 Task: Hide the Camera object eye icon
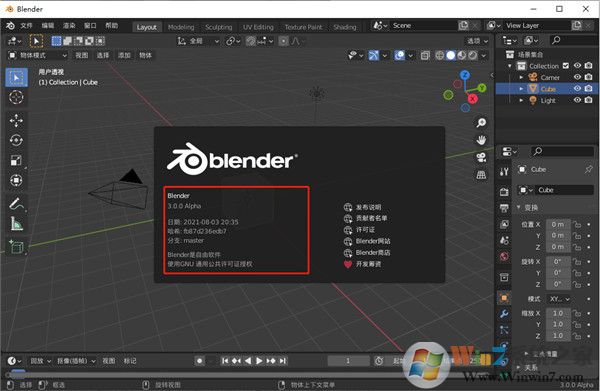point(577,77)
